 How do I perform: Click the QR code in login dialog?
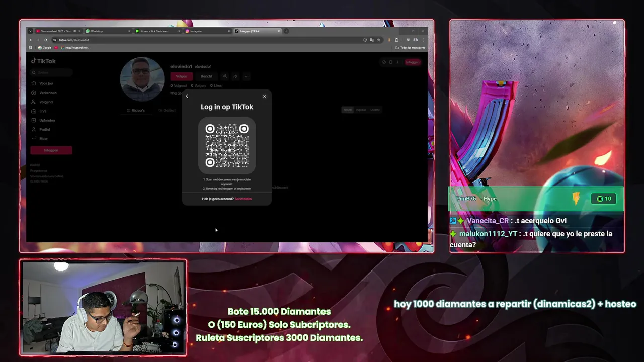[227, 146]
